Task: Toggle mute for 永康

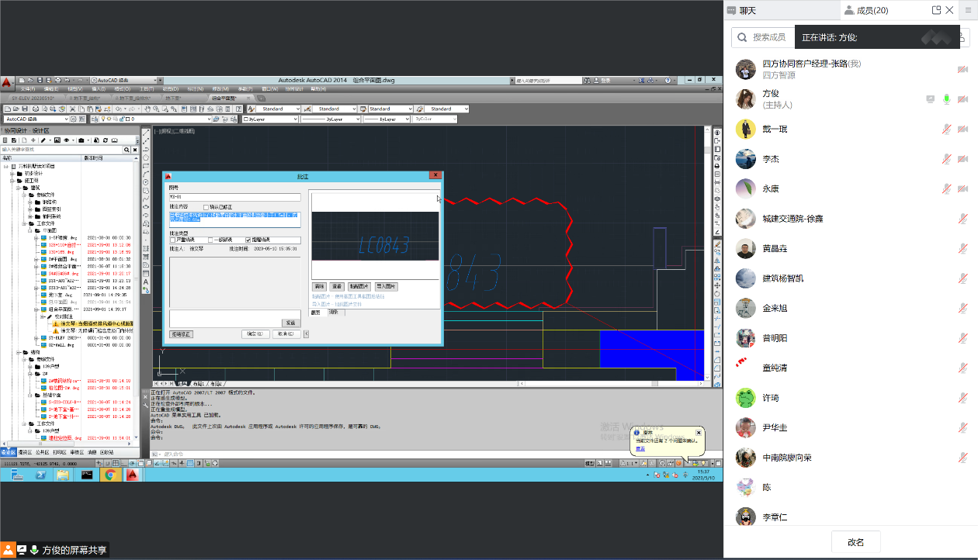Action: coord(946,188)
